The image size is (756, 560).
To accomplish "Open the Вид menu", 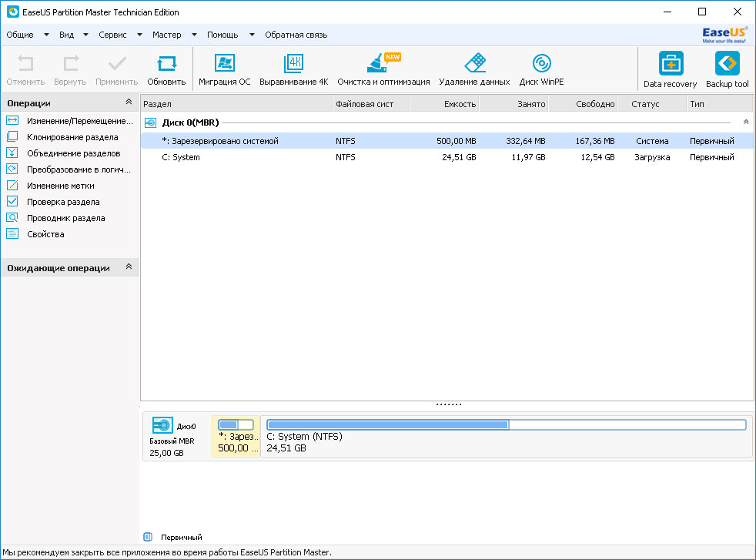I will (x=66, y=35).
